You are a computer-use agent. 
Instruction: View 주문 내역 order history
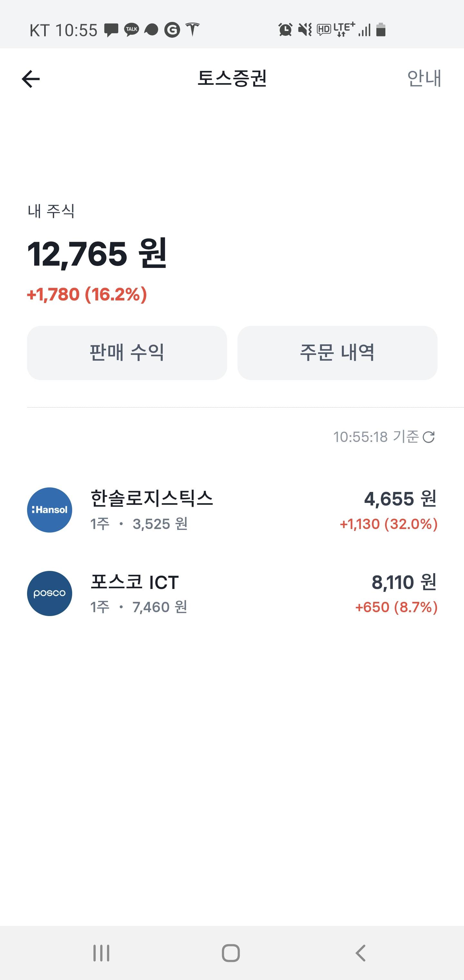pos(337,353)
